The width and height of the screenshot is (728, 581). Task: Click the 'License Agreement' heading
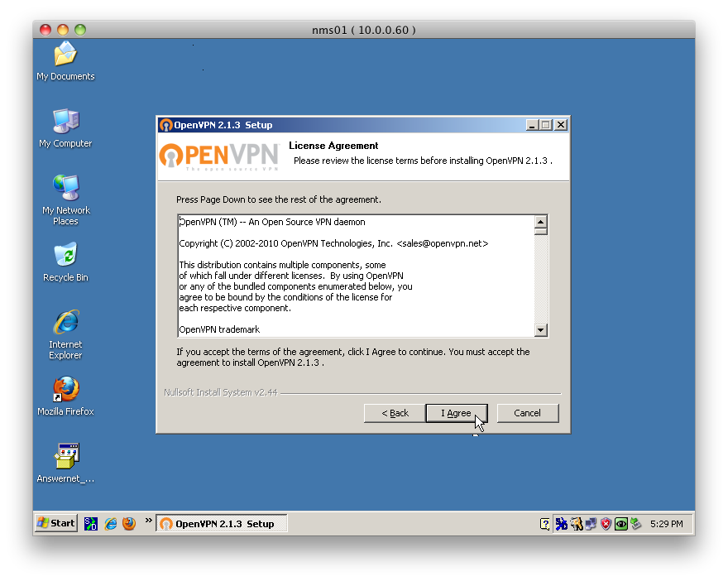333,146
